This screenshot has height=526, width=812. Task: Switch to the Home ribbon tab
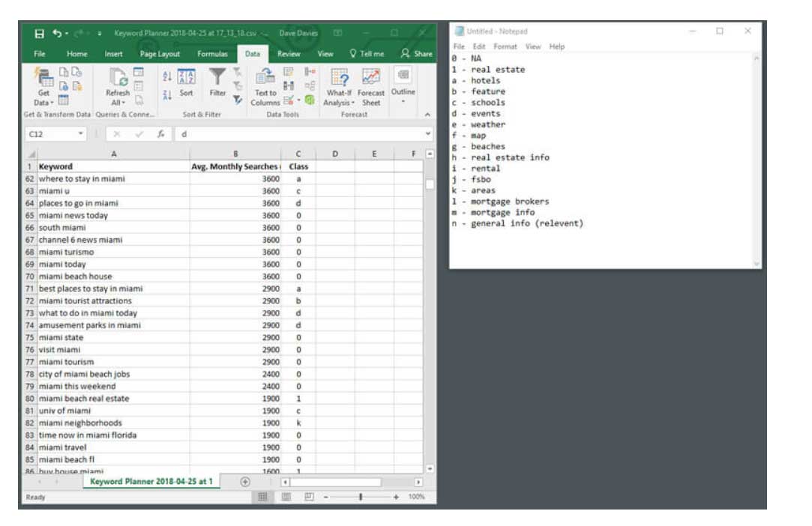(76, 54)
